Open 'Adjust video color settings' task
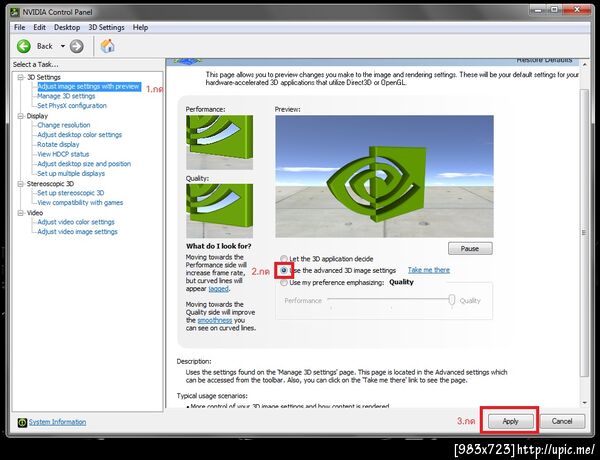Screen dimensions: 600x460 [x=76, y=222]
